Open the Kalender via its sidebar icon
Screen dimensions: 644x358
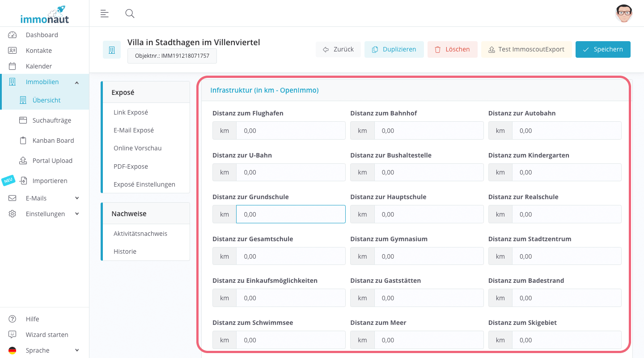point(11,66)
